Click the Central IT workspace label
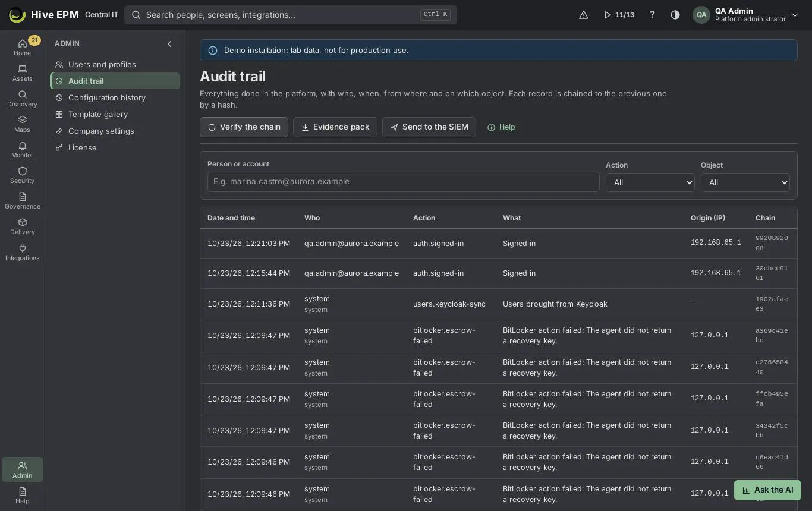Image resolution: width=812 pixels, height=511 pixels. coord(102,15)
